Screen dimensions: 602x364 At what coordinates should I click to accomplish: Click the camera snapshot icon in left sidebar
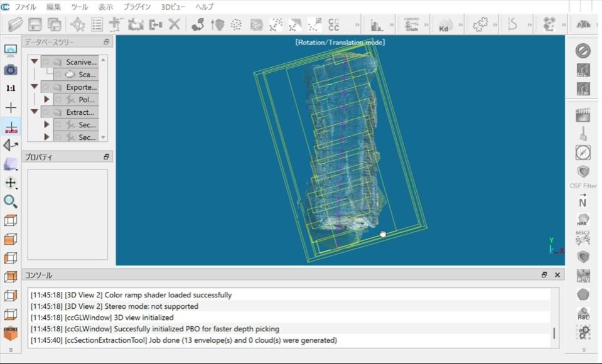[11, 70]
